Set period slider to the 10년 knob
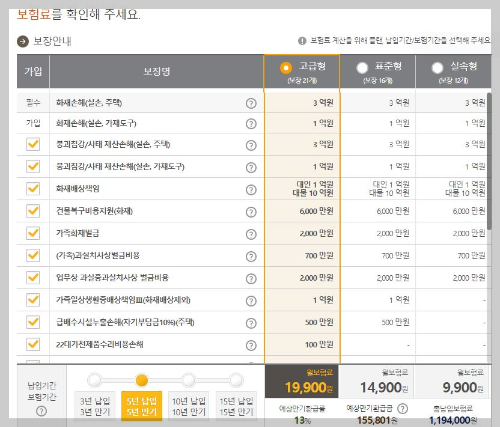 pos(189,380)
